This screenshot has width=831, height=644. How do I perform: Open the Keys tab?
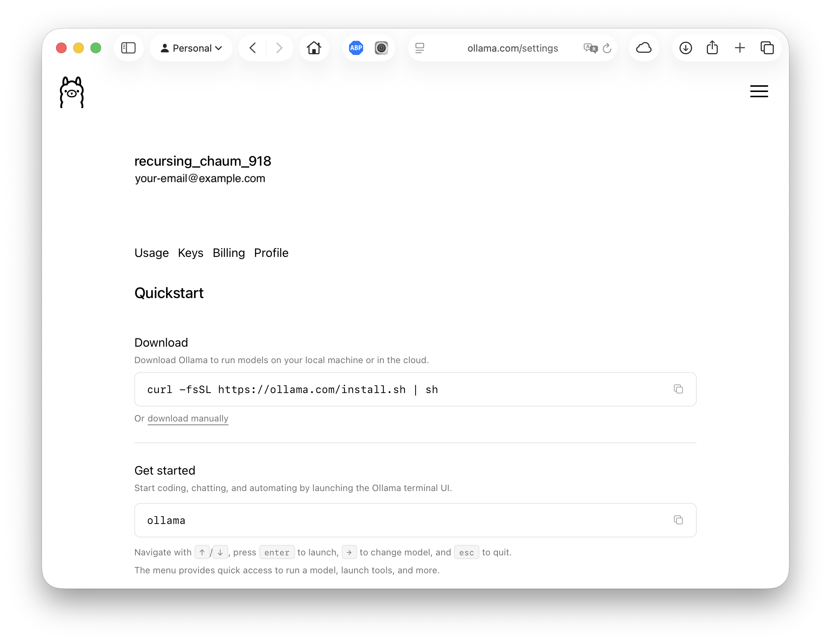point(191,253)
